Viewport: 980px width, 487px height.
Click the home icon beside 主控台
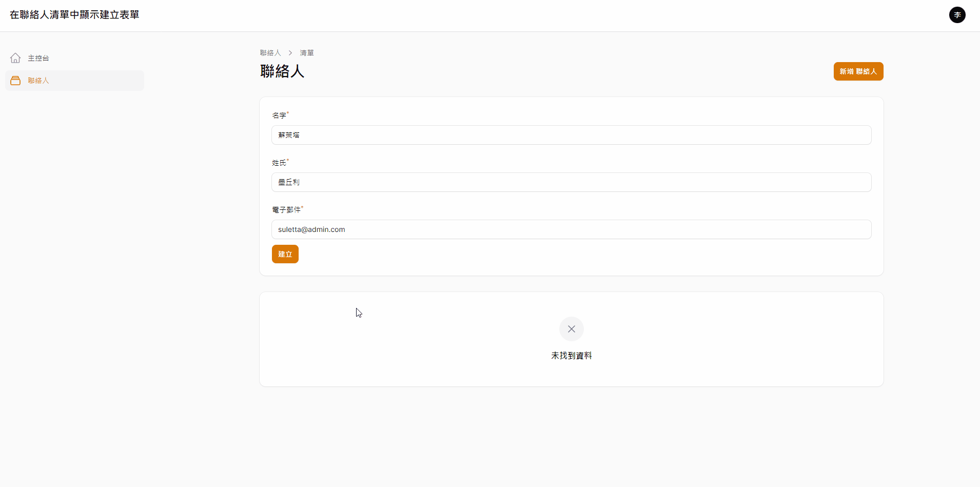click(x=15, y=57)
